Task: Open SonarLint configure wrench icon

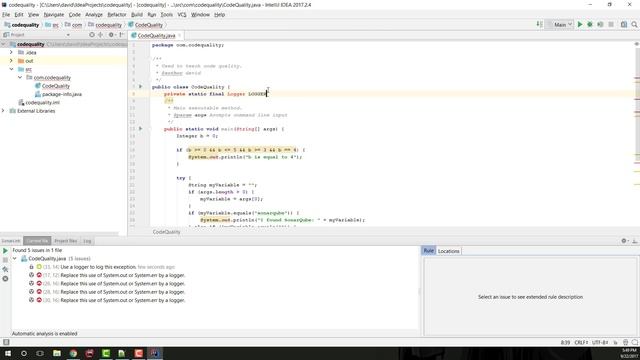Action: [x=5, y=269]
